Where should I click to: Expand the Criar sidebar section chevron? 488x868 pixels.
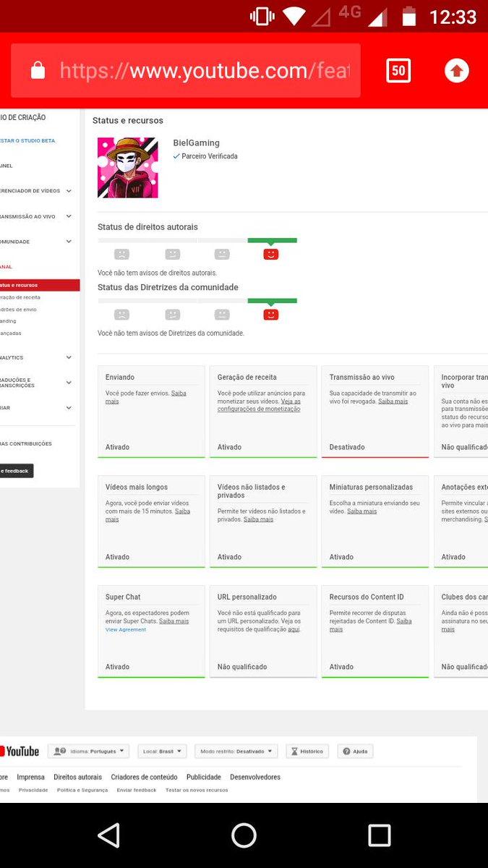[69, 408]
